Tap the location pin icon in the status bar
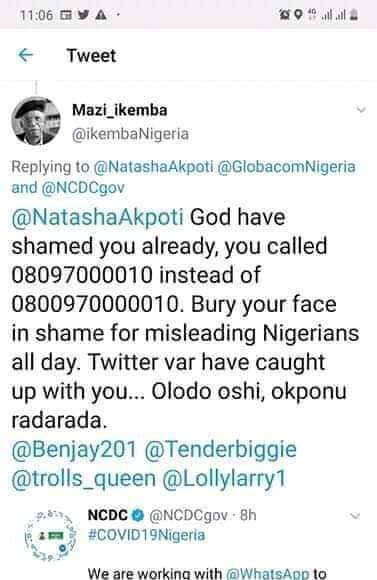Image resolution: width=377 pixels, height=580 pixels. (x=298, y=15)
